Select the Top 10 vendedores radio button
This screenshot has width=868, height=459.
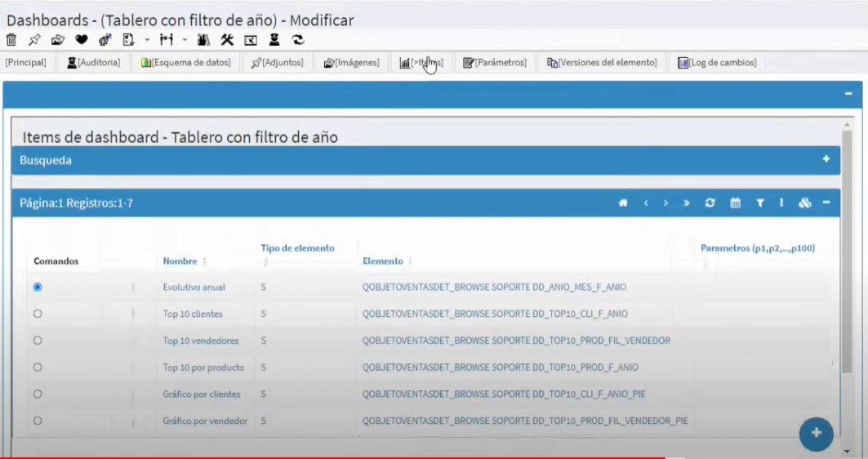point(38,341)
